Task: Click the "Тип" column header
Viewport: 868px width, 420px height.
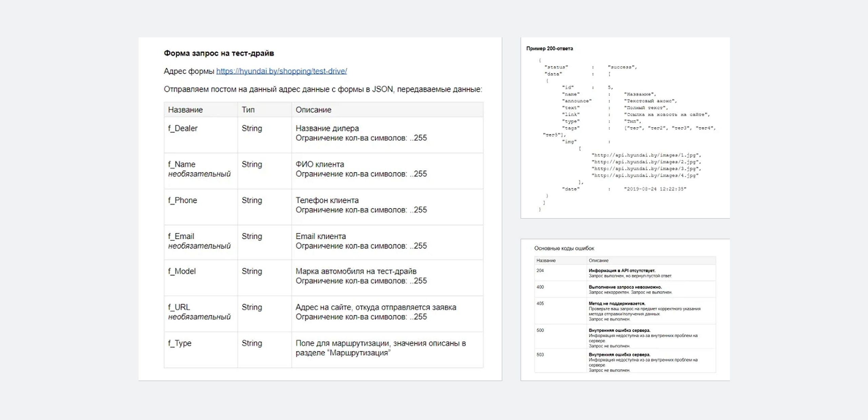Action: point(248,110)
